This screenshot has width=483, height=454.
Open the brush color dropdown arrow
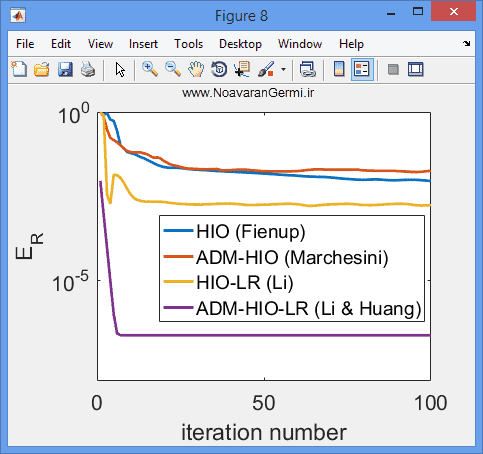283,69
